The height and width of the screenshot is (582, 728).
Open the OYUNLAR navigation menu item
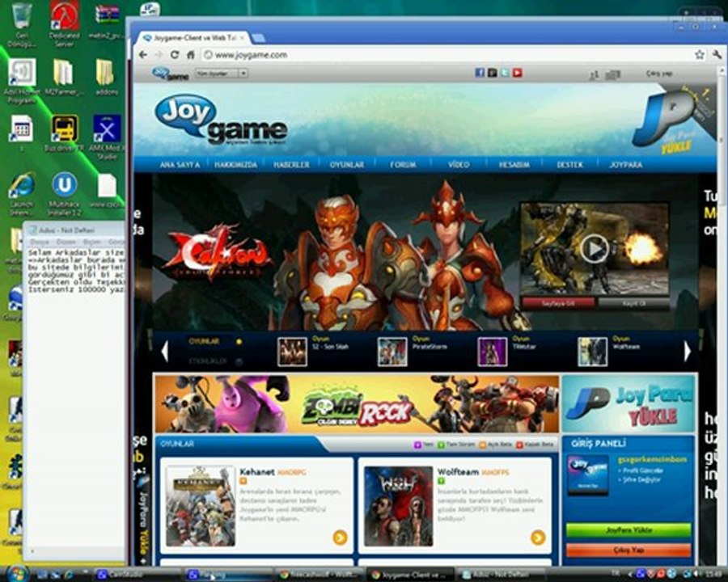coord(347,165)
